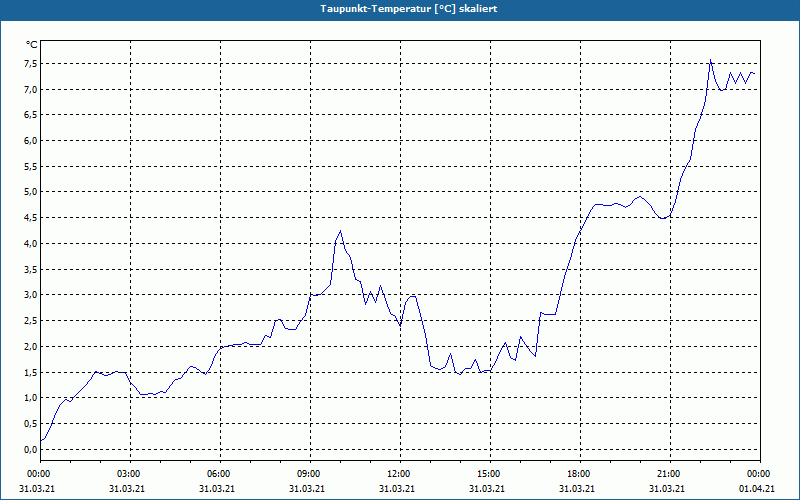The width and height of the screenshot is (800, 500).
Task: Click the 4,0 y-axis label
Action: click(31, 243)
